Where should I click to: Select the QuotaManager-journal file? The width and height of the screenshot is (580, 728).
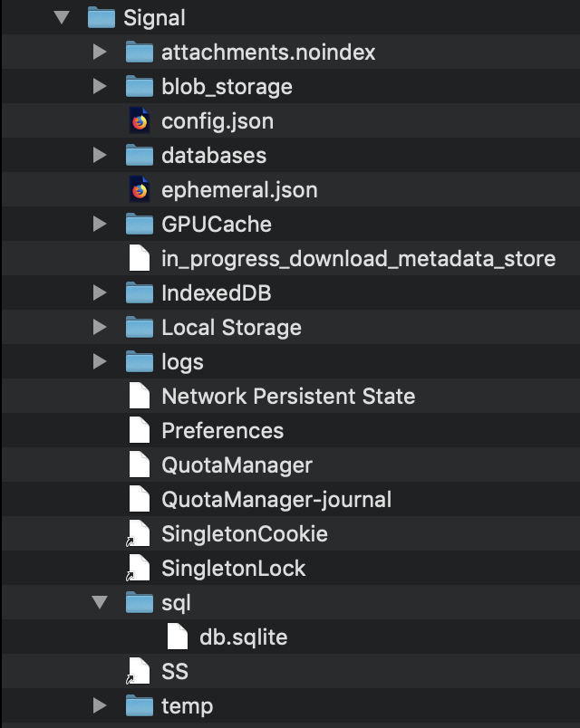click(x=290, y=499)
